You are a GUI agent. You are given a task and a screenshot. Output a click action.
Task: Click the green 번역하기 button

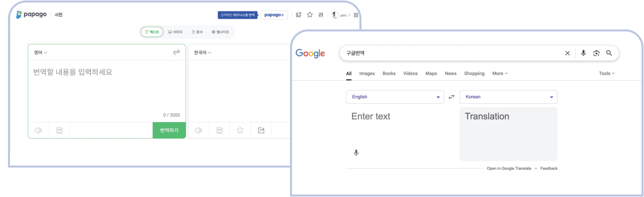(x=169, y=130)
